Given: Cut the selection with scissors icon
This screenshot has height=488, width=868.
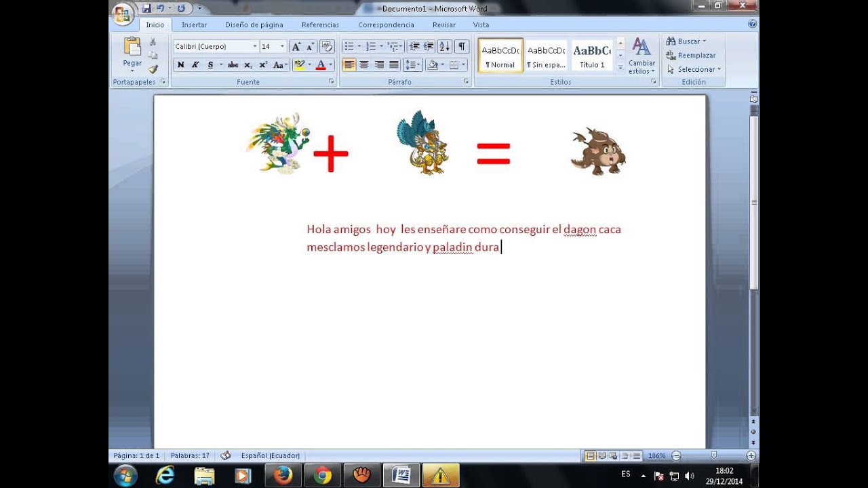Looking at the screenshot, I should (153, 42).
